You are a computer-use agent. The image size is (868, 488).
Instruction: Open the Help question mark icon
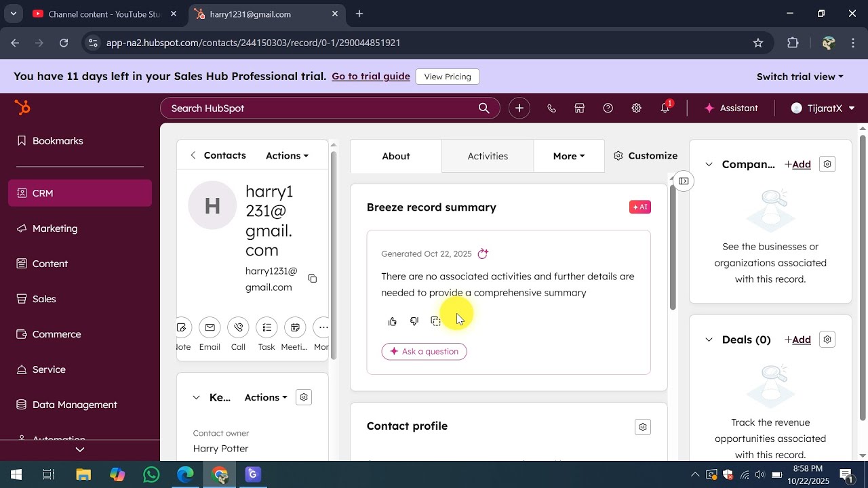pos(608,108)
